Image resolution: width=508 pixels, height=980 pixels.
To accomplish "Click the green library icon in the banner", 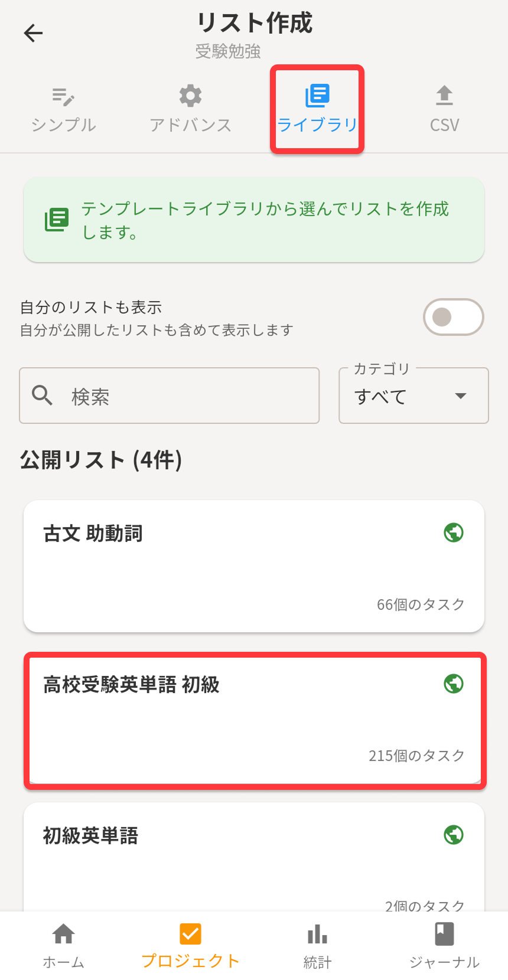I will click(x=56, y=219).
